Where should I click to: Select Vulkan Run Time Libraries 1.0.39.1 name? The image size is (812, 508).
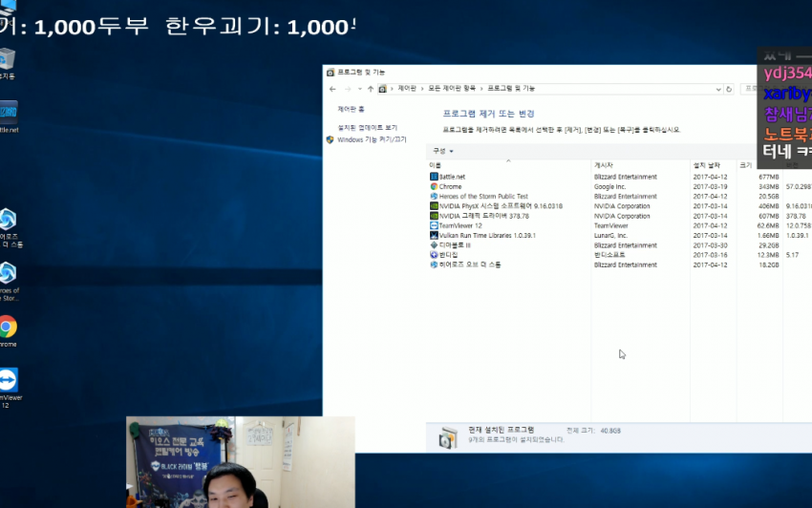pyautogui.click(x=487, y=235)
